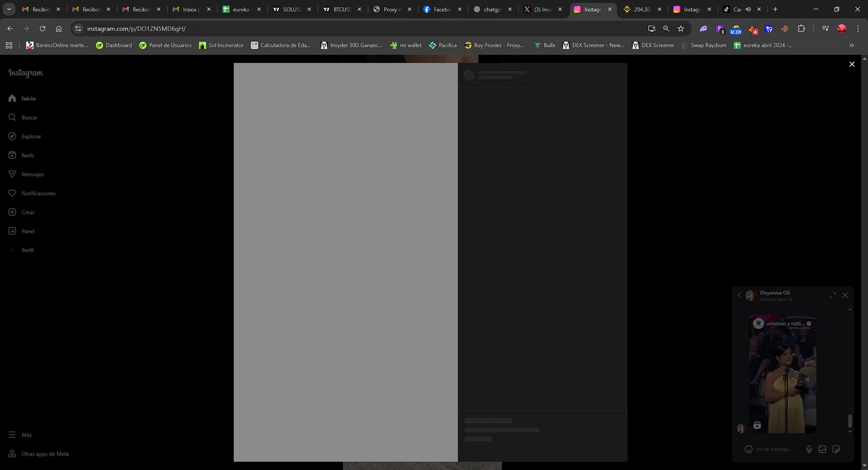This screenshot has width=868, height=470.
Task: Click install app icon in address bar
Action: click(x=652, y=28)
